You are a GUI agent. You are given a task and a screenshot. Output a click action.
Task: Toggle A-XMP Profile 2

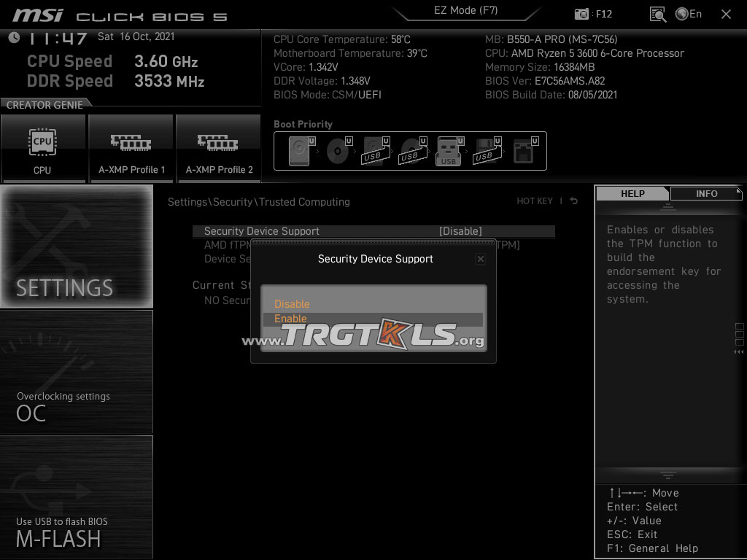click(219, 149)
